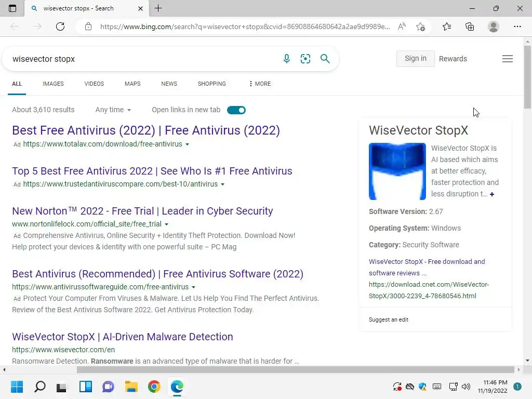Click the Forward arrow in the browser
The height and width of the screenshot is (399, 532).
(37, 26)
